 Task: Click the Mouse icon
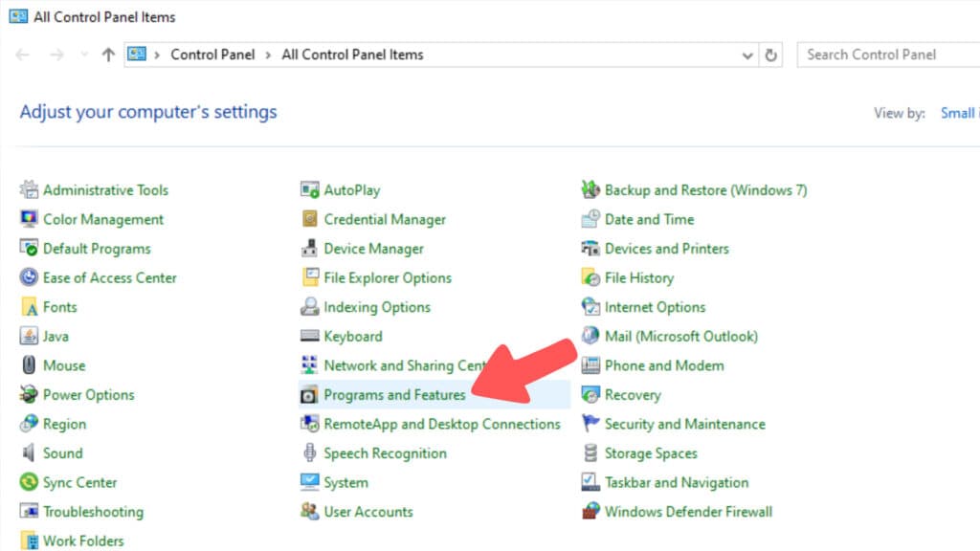click(30, 365)
